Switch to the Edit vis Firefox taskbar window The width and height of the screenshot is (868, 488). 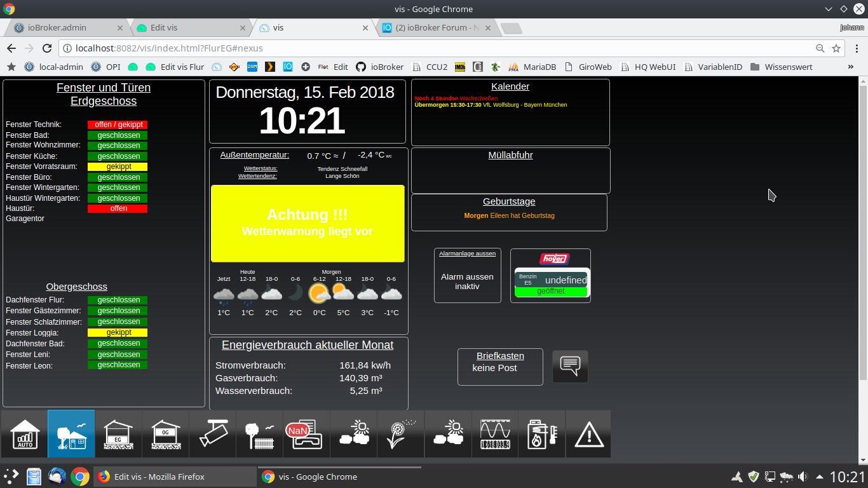click(175, 477)
